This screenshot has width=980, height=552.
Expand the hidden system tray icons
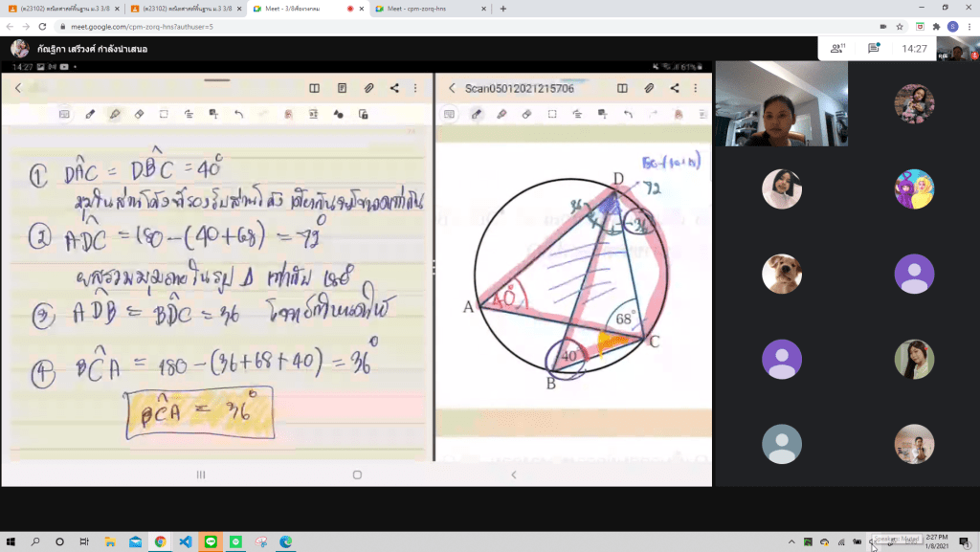pos(792,541)
